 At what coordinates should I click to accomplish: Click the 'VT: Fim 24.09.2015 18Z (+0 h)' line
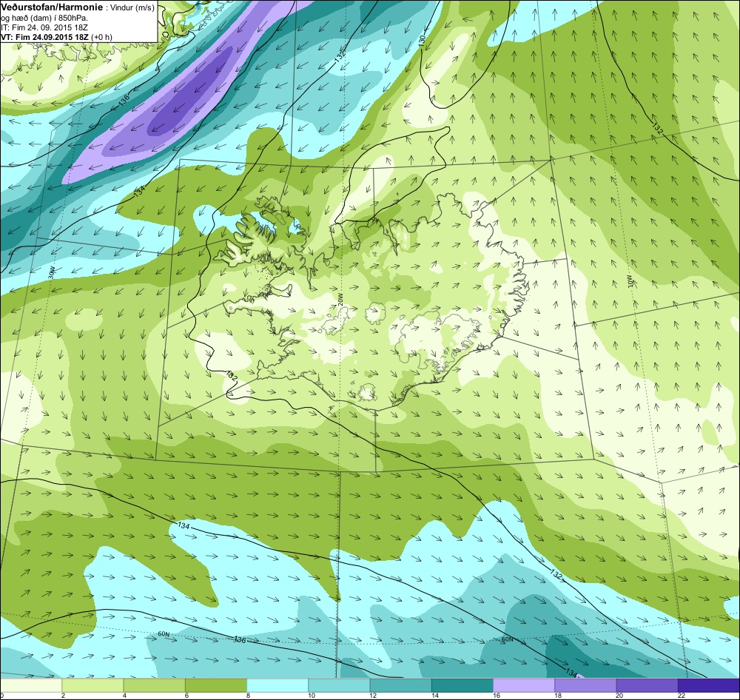(57, 37)
